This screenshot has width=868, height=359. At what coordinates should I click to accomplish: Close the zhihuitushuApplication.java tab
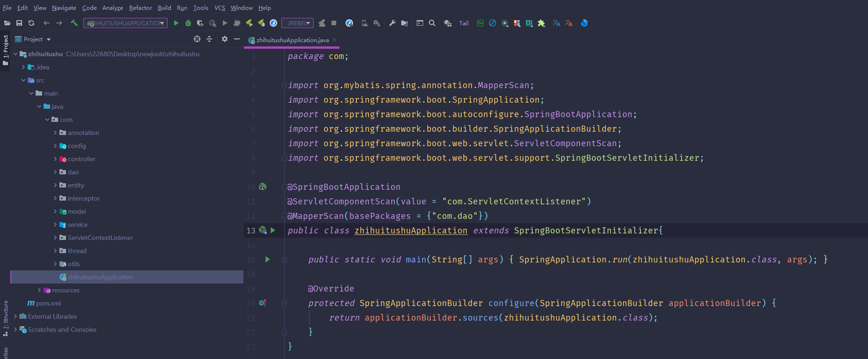coord(334,40)
